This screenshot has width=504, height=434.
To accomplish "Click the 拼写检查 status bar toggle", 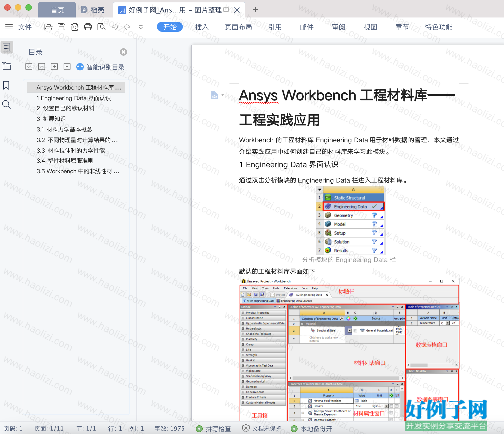I will [214, 428].
